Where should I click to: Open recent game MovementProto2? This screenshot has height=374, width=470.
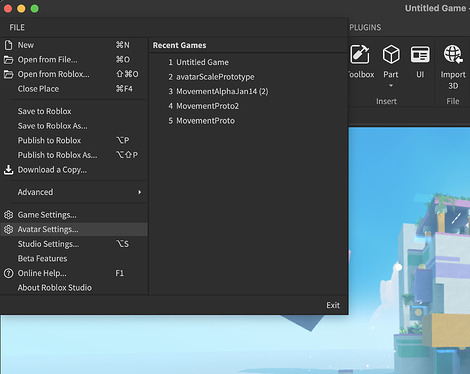(x=207, y=106)
